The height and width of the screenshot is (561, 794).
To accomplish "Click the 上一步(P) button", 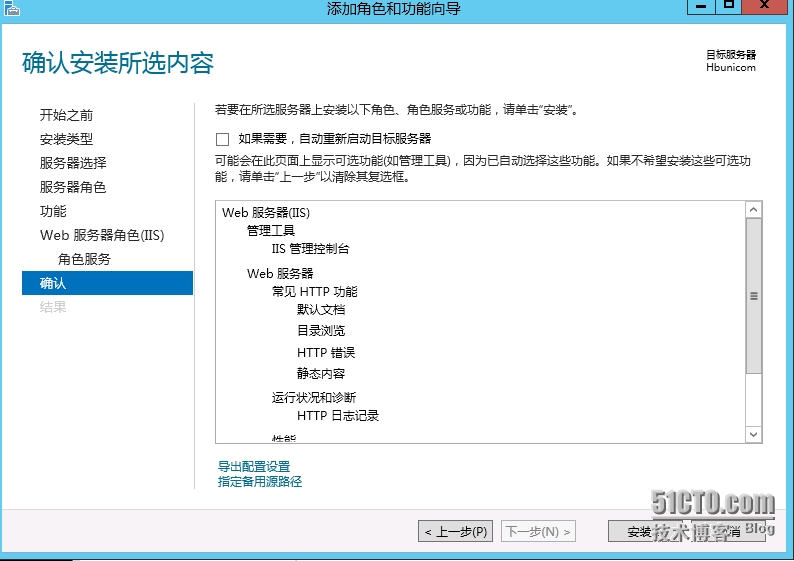I will [x=455, y=532].
